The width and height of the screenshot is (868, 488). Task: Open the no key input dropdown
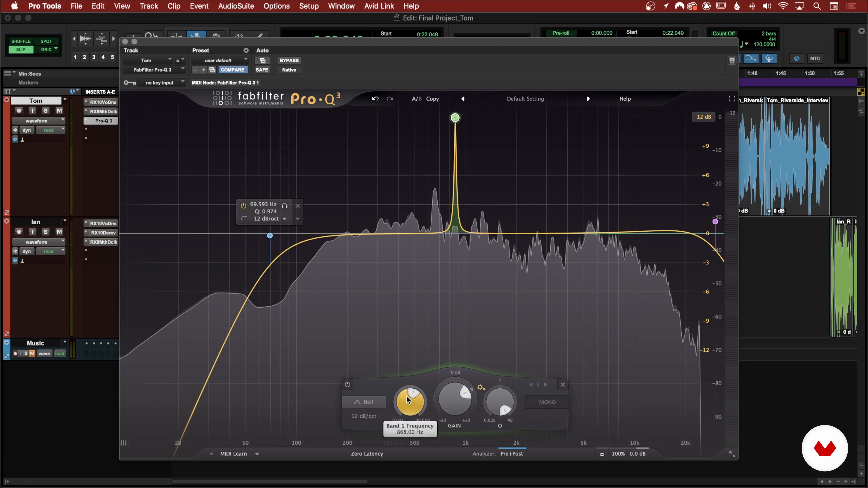(162, 82)
